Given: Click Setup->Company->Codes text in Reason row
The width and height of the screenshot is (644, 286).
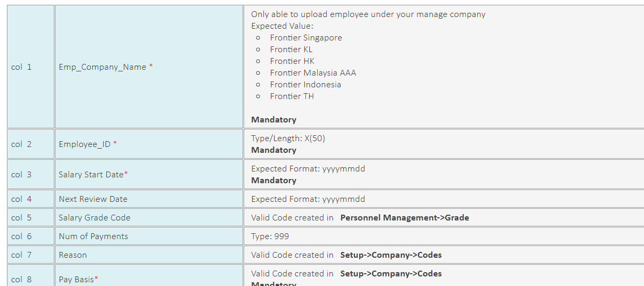Looking at the screenshot, I should point(391,255).
